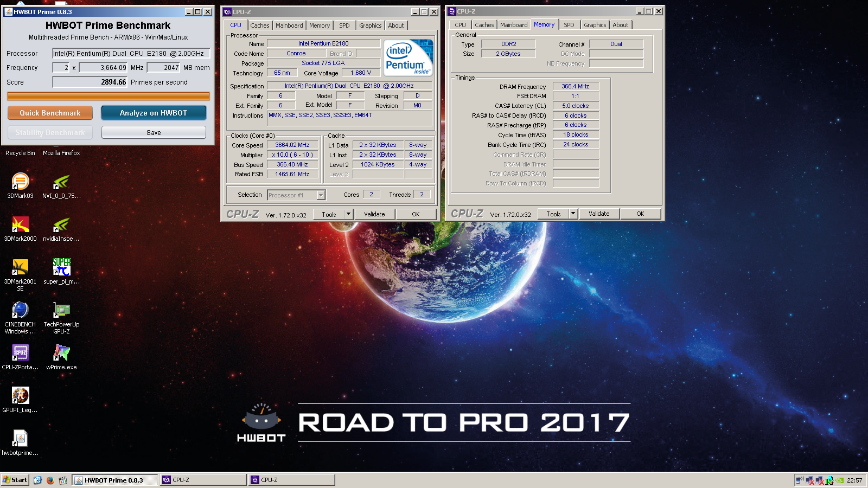Select the nvidiaInspector desktop icon
The width and height of the screenshot is (868, 488).
point(61,228)
